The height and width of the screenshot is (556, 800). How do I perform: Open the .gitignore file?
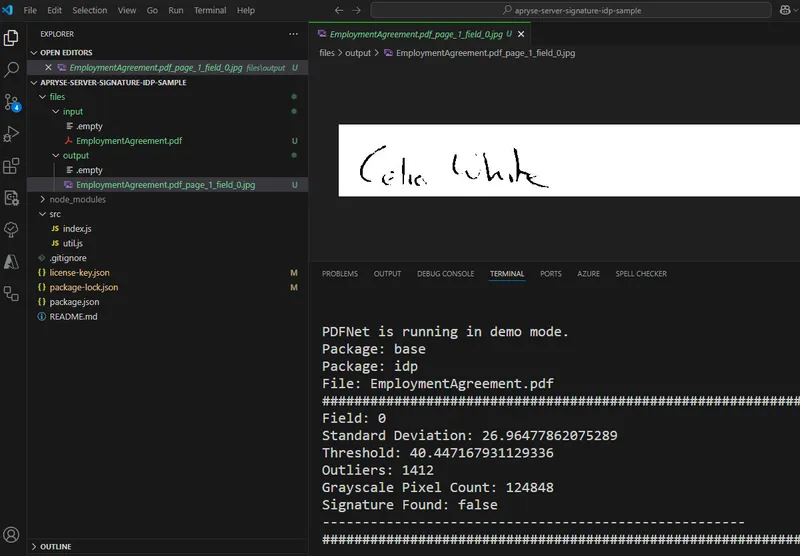pyautogui.click(x=68, y=258)
